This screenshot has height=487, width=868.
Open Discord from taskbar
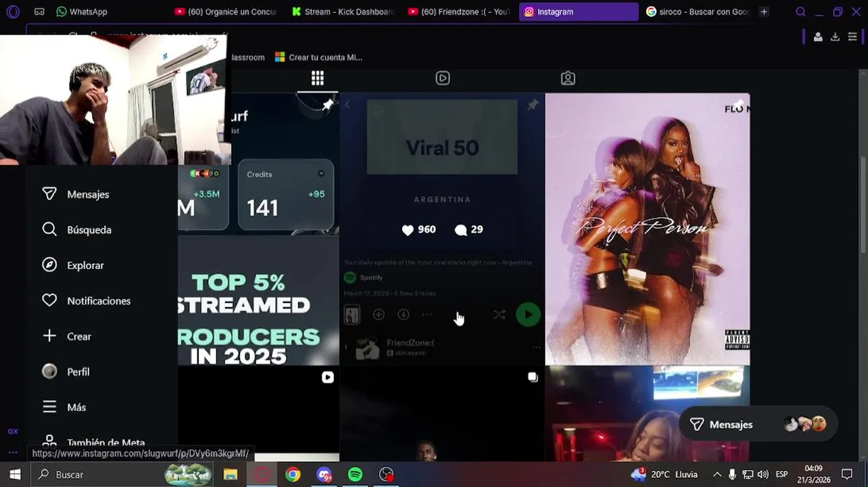(x=324, y=474)
